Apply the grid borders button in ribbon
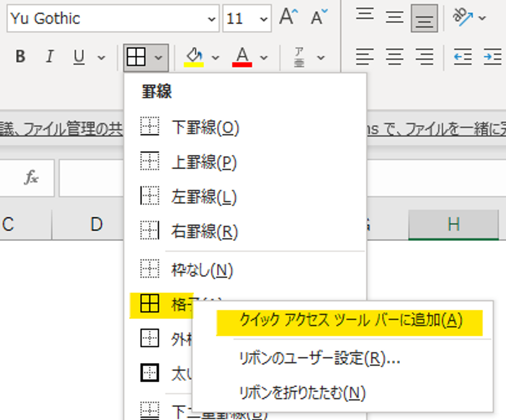The height and width of the screenshot is (420, 506). click(136, 57)
